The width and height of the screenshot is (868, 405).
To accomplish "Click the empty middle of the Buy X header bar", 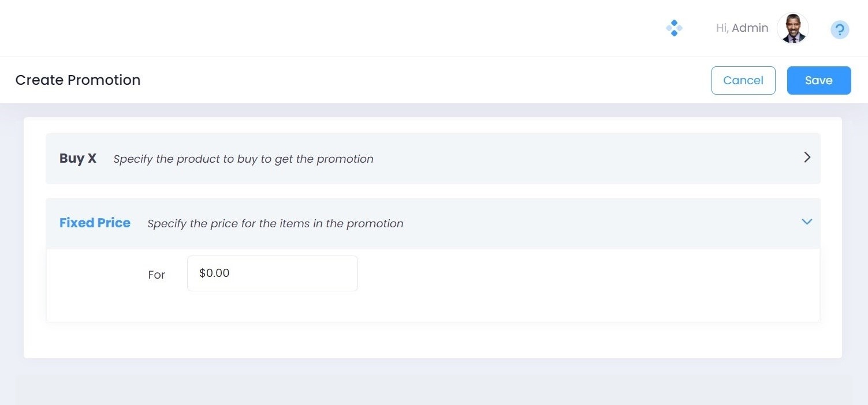I will (578, 159).
